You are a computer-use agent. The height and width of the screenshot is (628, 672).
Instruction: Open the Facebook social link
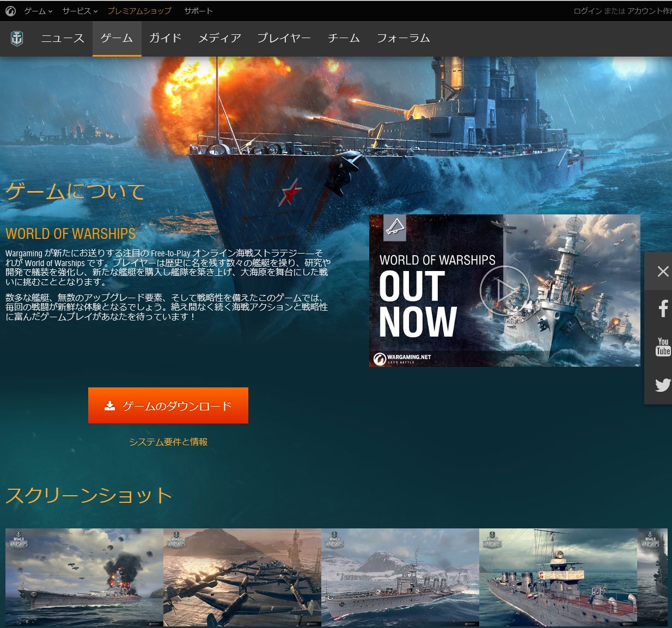(x=663, y=309)
